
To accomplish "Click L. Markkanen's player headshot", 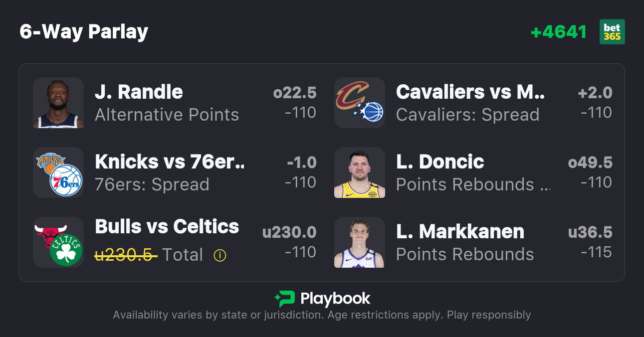I will coord(359,242).
